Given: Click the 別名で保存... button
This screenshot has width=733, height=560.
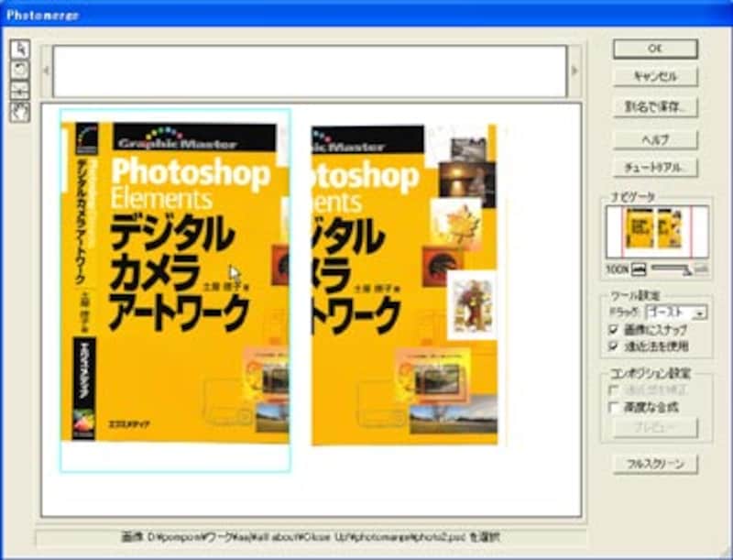Looking at the screenshot, I should 654,107.
